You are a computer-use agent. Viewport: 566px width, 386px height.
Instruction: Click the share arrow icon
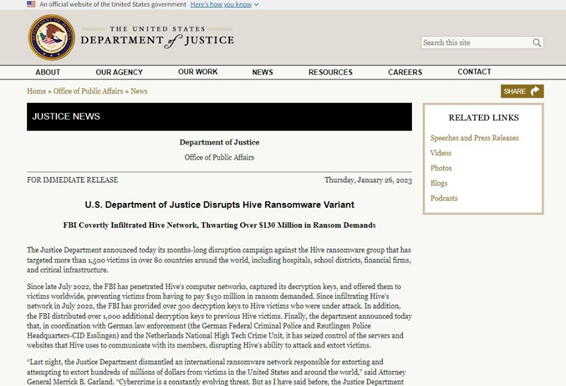point(535,91)
